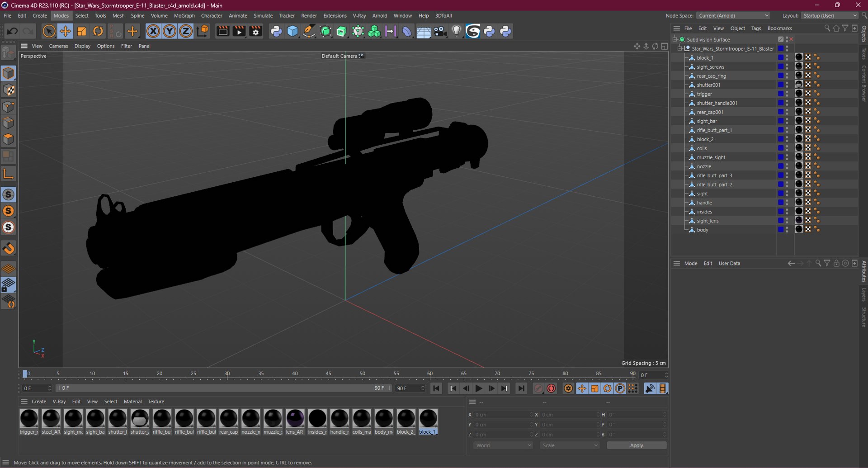The width and height of the screenshot is (868, 468).
Task: Click blue layer color of coils
Action: point(781,148)
